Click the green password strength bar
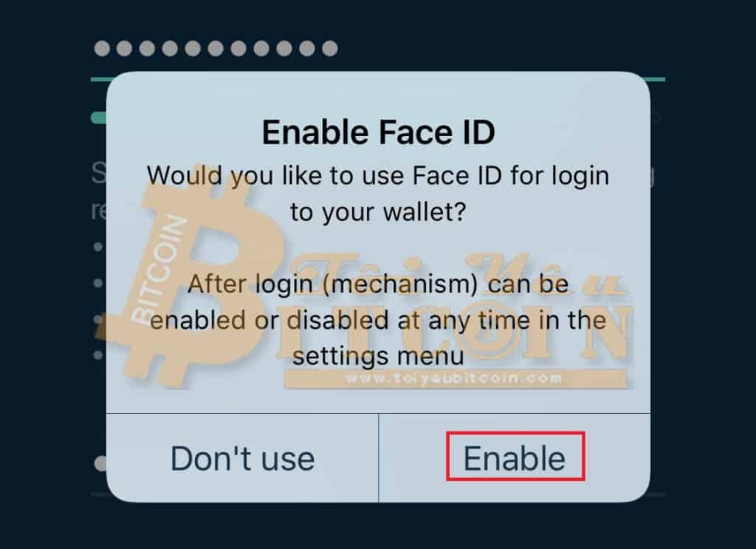 [x=100, y=117]
